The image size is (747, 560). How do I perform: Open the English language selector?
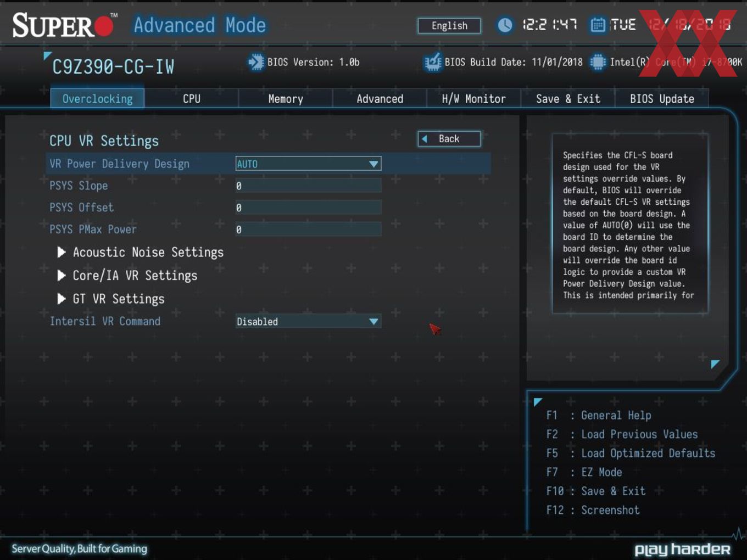(x=449, y=26)
